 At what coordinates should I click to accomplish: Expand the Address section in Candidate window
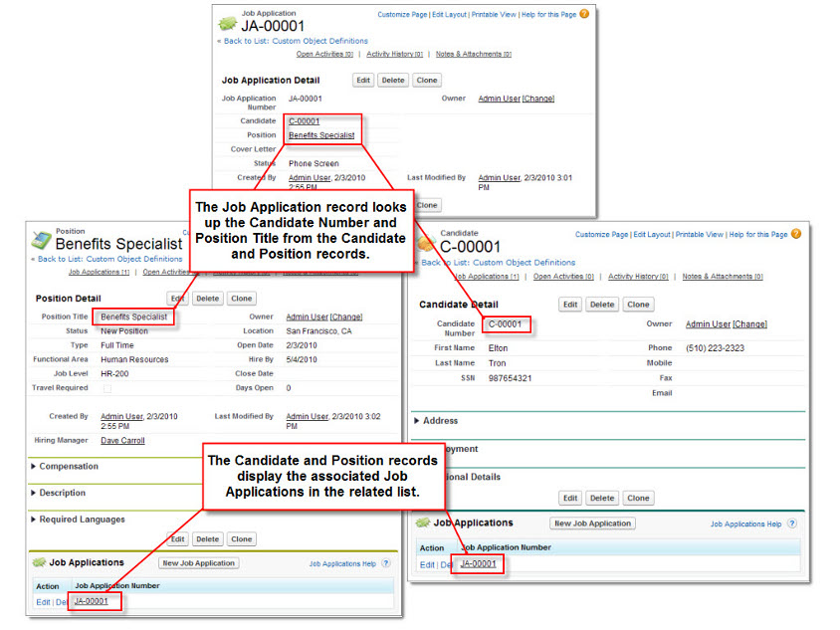417,421
